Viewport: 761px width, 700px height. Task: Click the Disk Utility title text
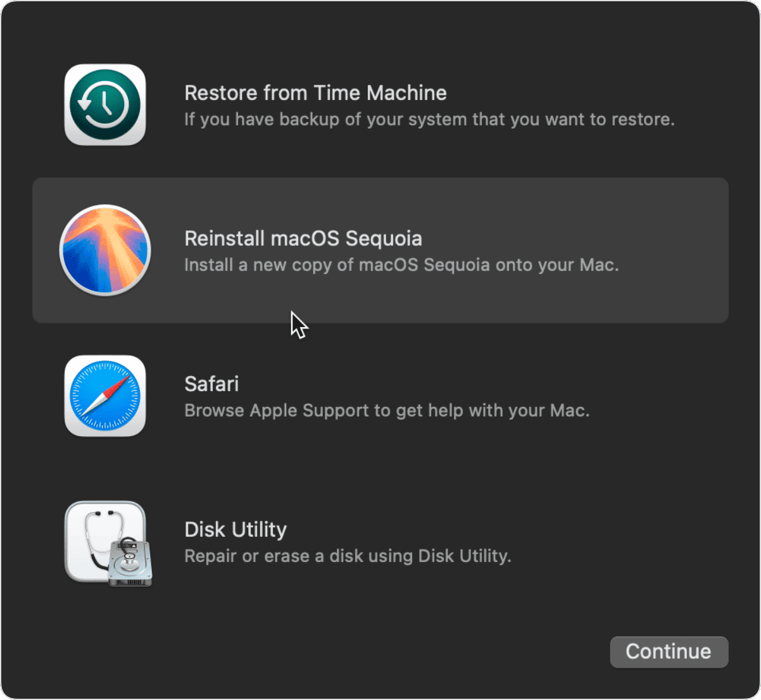pyautogui.click(x=235, y=529)
